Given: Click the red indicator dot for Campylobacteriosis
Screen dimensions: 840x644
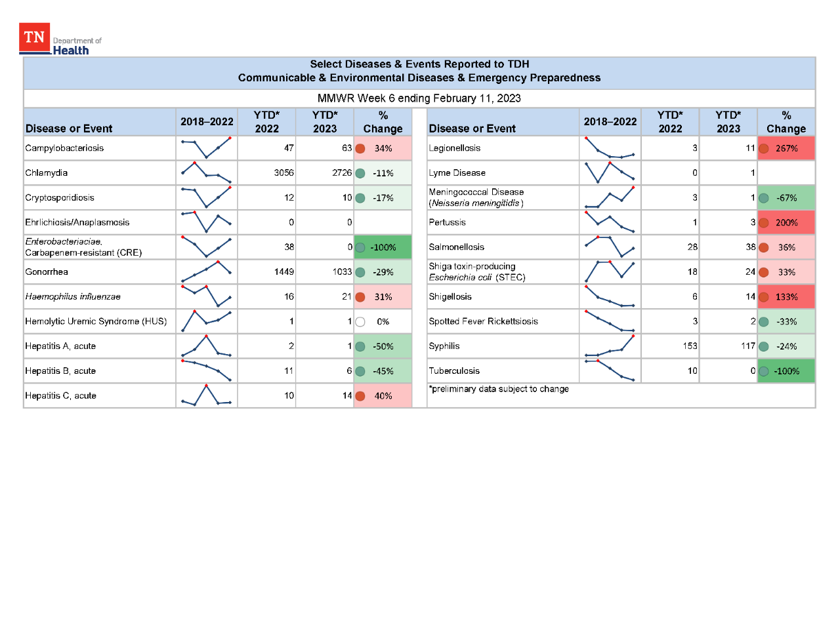Looking at the screenshot, I should [x=360, y=148].
